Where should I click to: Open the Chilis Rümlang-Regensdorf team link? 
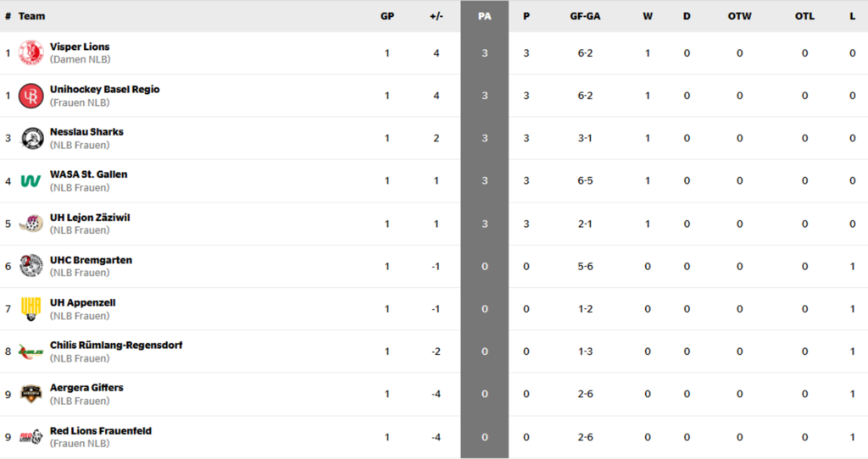coord(116,346)
